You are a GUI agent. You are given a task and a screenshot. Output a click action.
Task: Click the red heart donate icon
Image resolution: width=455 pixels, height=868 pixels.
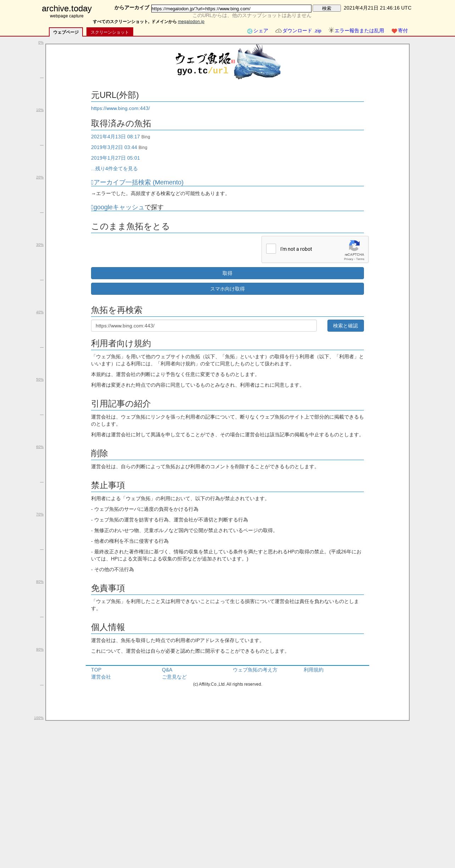click(394, 31)
